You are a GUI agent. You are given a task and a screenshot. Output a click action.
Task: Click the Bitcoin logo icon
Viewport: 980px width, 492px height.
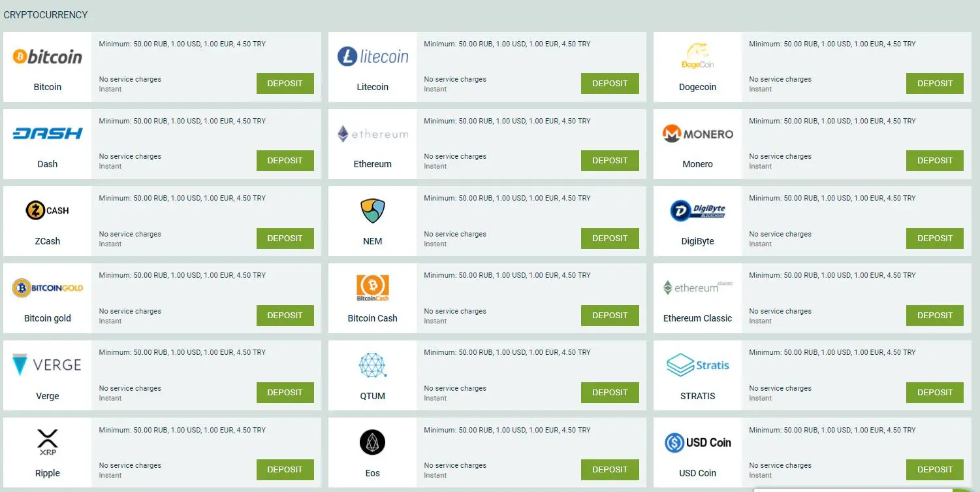48,57
